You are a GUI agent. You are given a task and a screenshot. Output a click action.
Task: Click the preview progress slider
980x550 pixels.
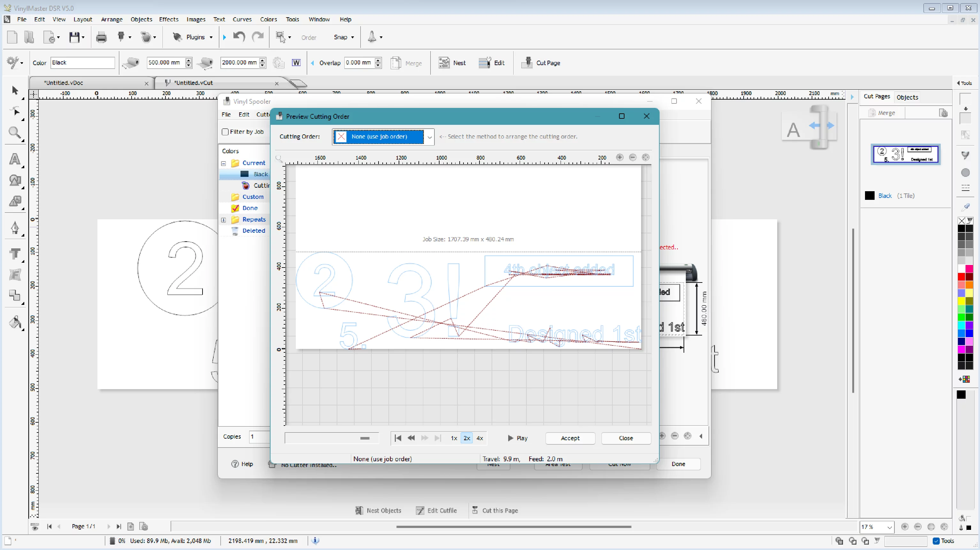[x=331, y=438]
